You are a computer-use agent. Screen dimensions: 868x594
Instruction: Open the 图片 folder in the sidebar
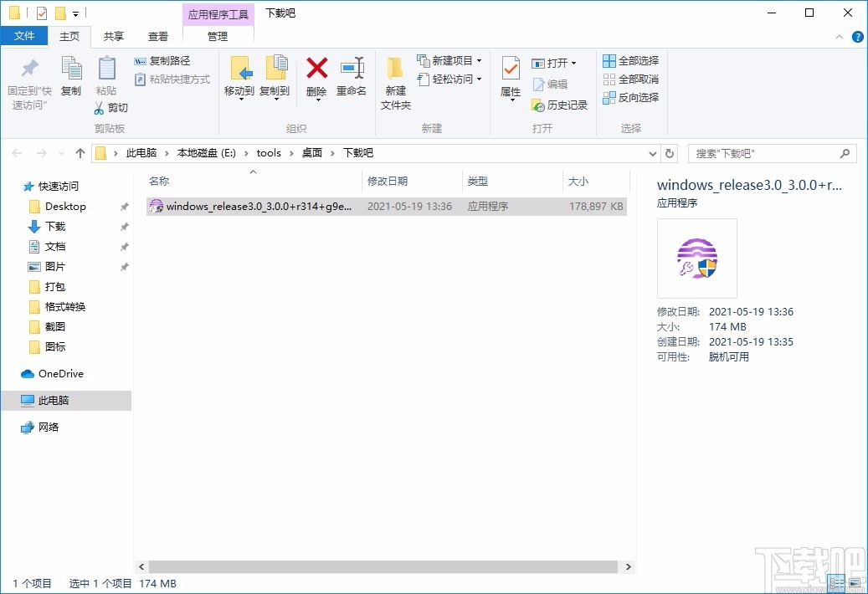[55, 266]
